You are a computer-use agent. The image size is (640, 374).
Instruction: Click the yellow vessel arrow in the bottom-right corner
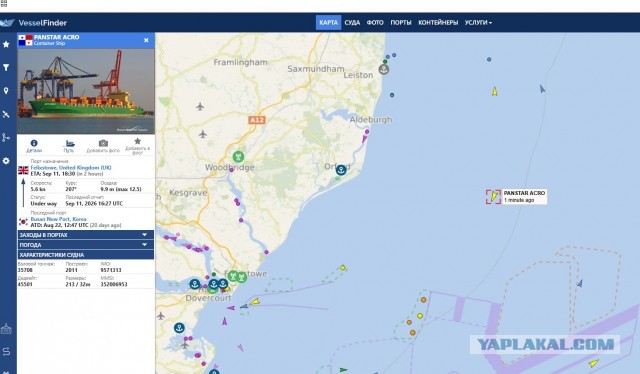pyautogui.click(x=593, y=363)
